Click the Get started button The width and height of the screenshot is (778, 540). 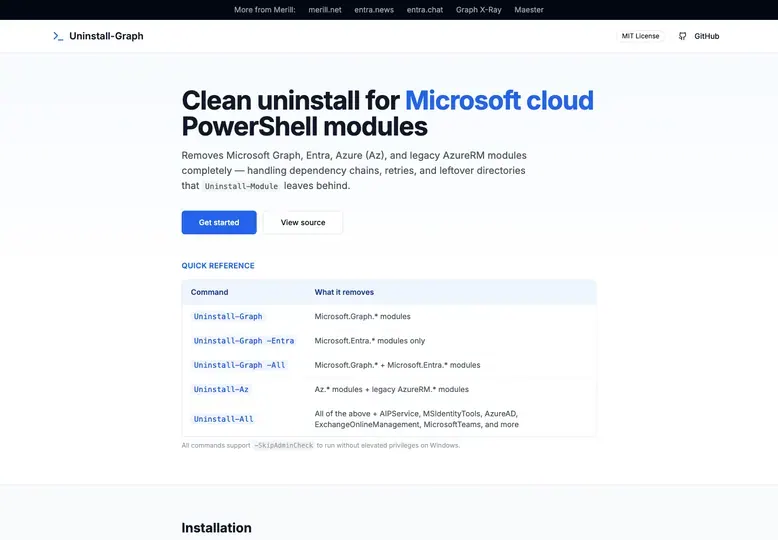pos(219,222)
